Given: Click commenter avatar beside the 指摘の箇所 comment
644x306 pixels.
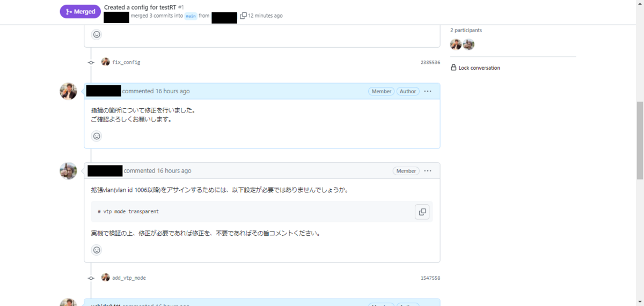Looking at the screenshot, I should [68, 91].
